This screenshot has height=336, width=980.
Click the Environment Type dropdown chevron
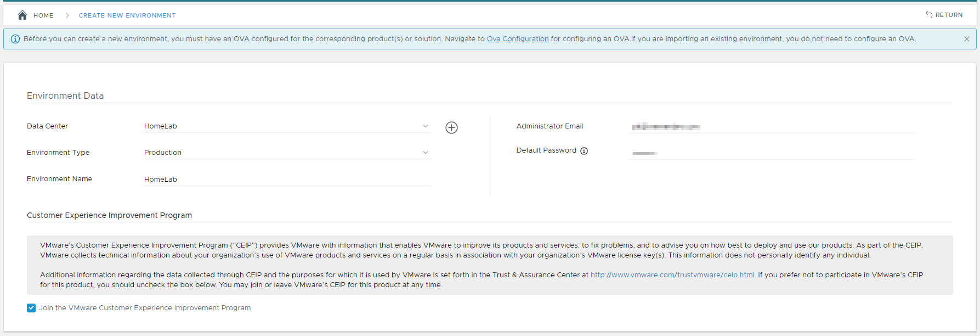(x=425, y=153)
